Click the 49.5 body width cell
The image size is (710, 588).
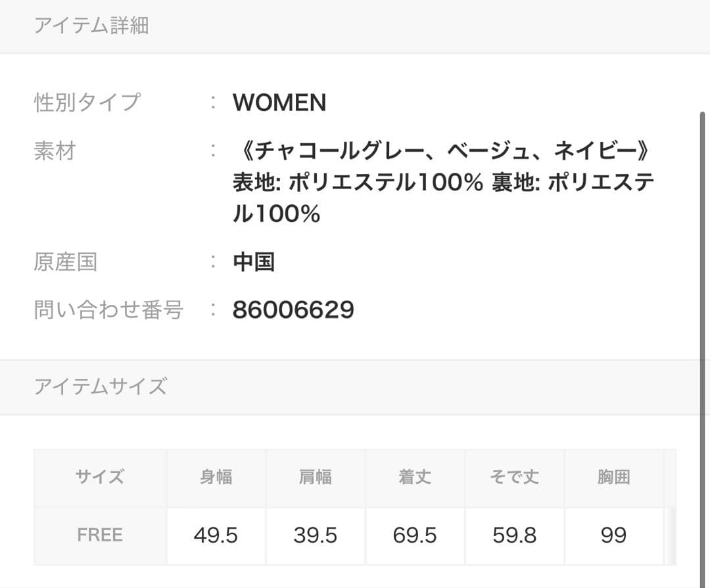coord(216,535)
